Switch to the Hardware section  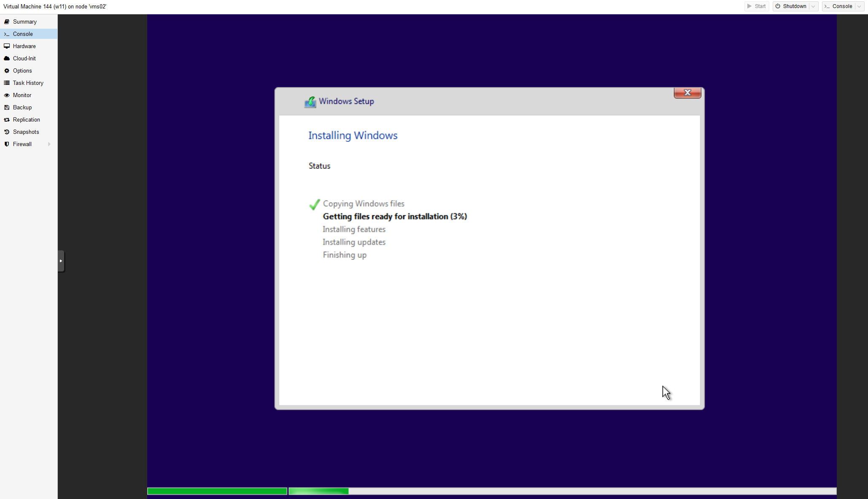tap(29, 46)
